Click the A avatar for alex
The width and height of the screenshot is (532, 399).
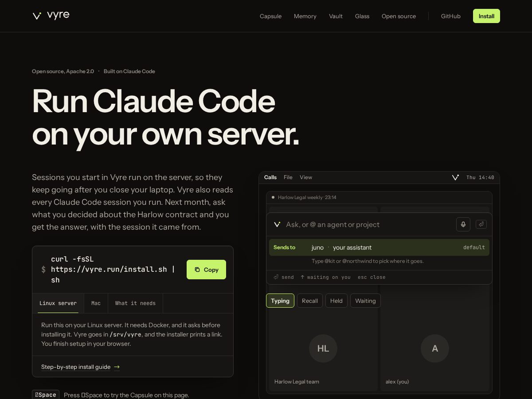point(435,348)
